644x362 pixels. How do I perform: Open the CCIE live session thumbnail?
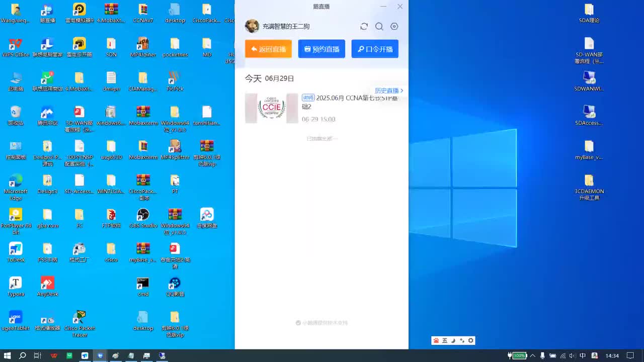click(x=272, y=108)
